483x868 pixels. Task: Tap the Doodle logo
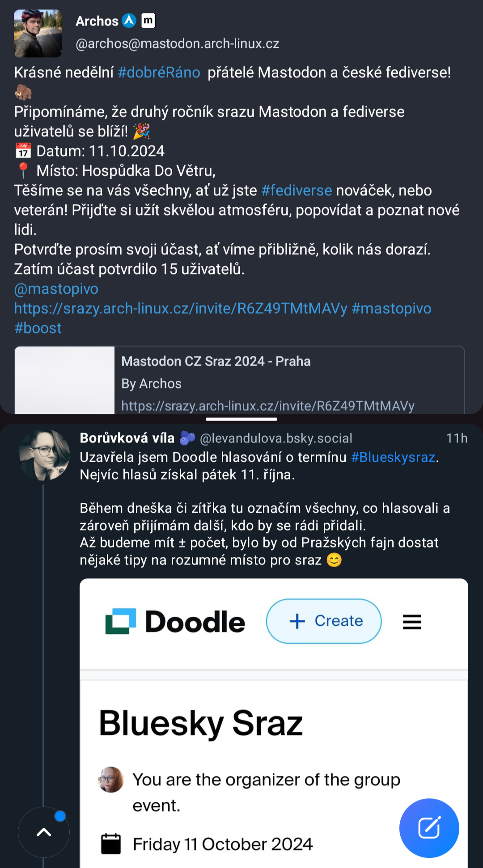tap(175, 621)
